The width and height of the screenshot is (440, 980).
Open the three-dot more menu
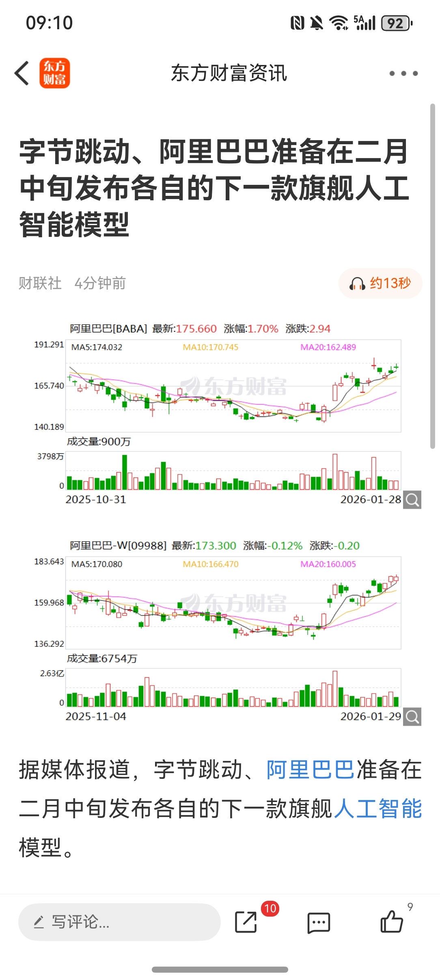403,74
